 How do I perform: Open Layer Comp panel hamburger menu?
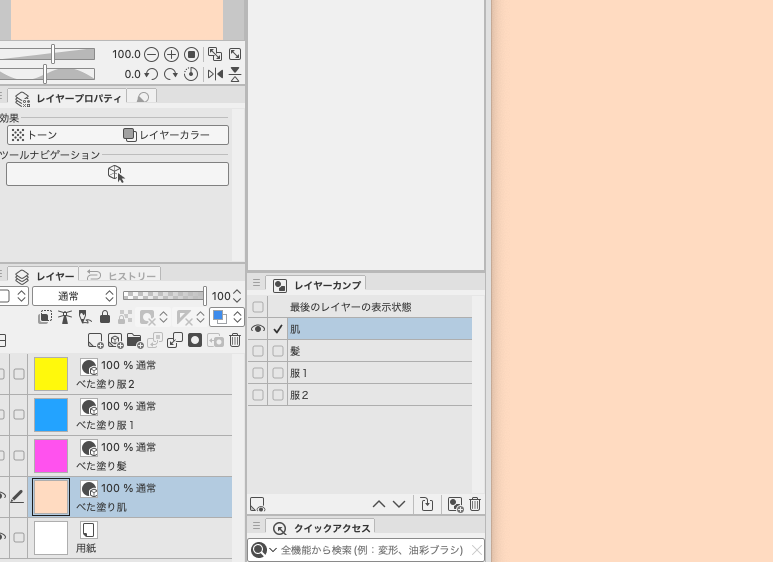click(256, 283)
